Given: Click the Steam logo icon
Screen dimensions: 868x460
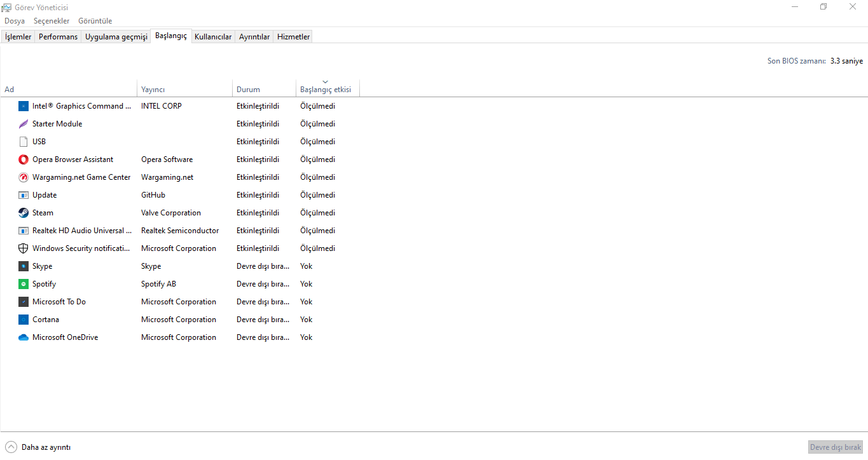Looking at the screenshot, I should [x=24, y=213].
